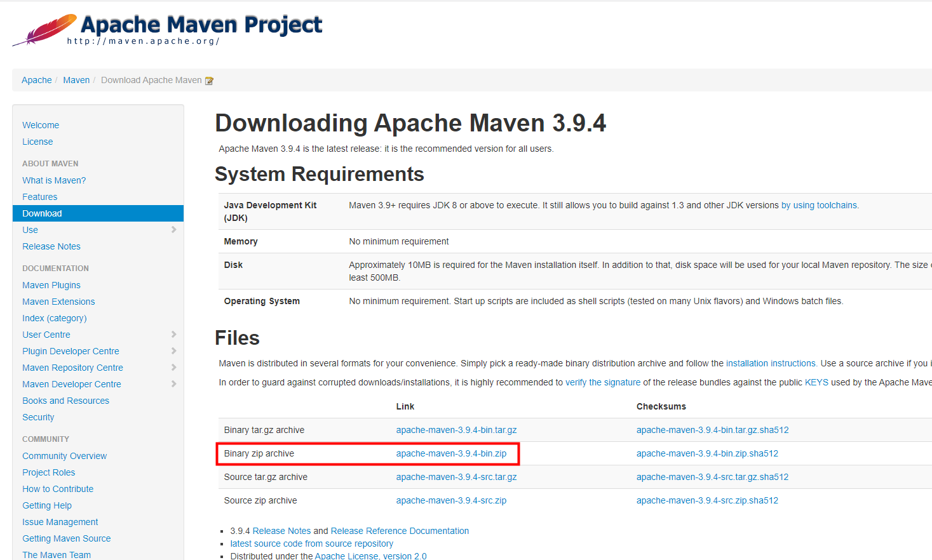This screenshot has width=932, height=560.
Task: Open Issue Management link
Action: click(60, 522)
